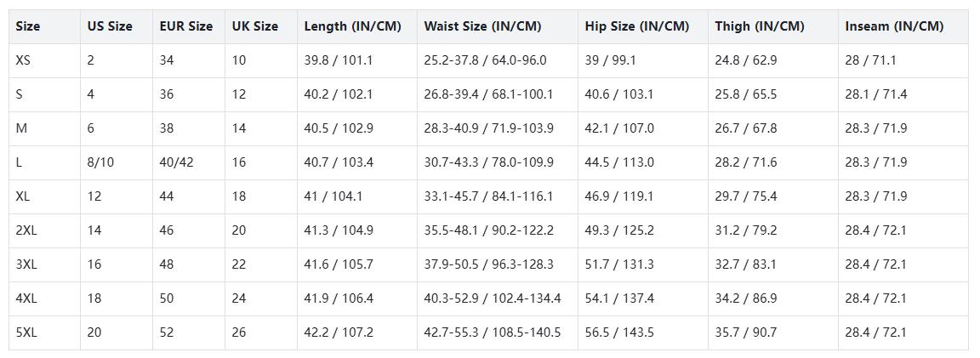Viewport: 980px width, 358px height.
Task: Select the 8/10 US size cell
Action: coord(100,162)
